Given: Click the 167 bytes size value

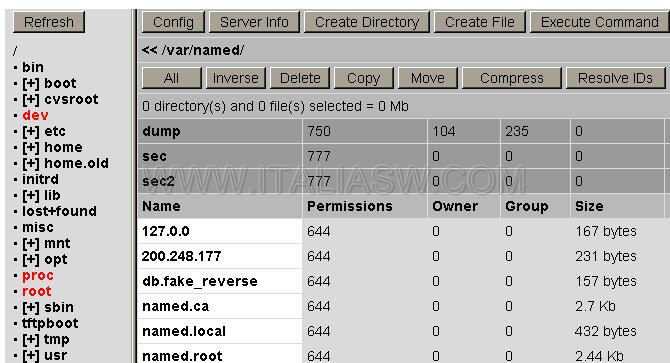Looking at the screenshot, I should (x=606, y=231).
